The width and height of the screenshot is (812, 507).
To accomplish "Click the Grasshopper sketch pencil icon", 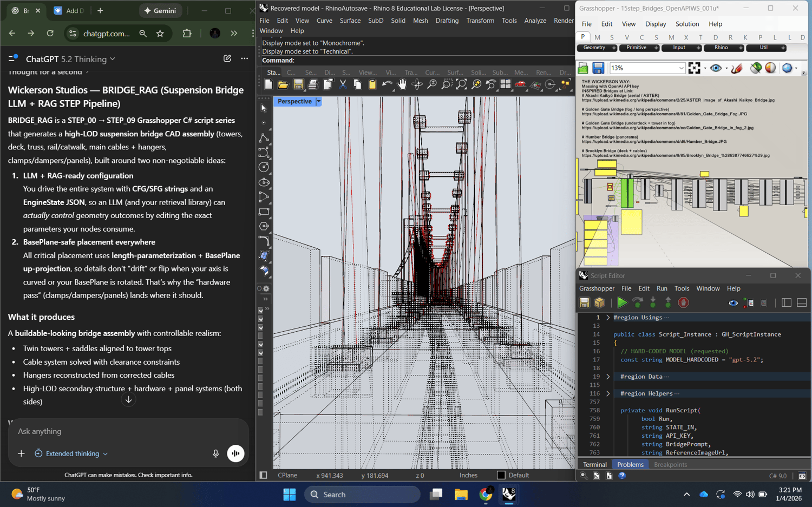I will point(736,68).
